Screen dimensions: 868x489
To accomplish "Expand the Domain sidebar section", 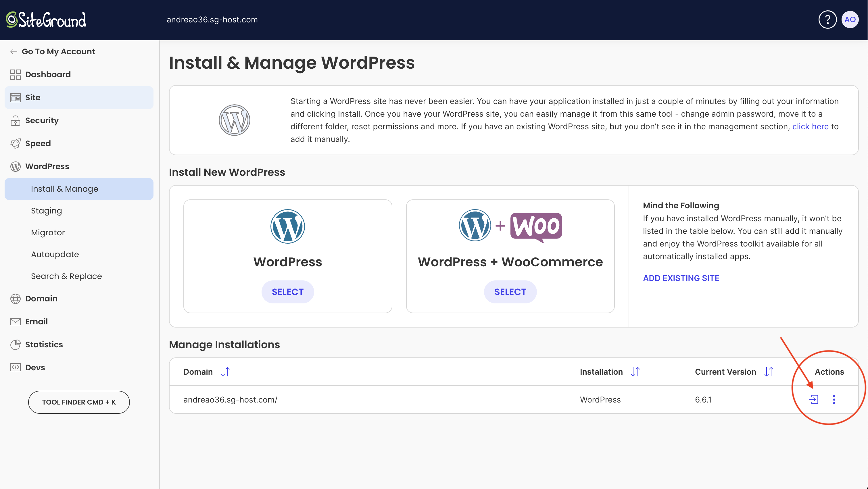I will [x=41, y=299].
